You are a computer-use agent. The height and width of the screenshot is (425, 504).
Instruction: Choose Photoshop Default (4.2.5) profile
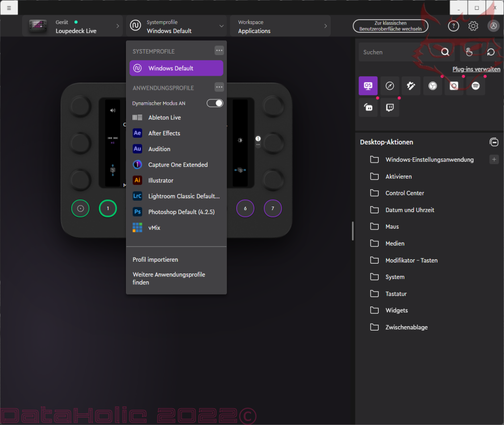[x=176, y=212]
